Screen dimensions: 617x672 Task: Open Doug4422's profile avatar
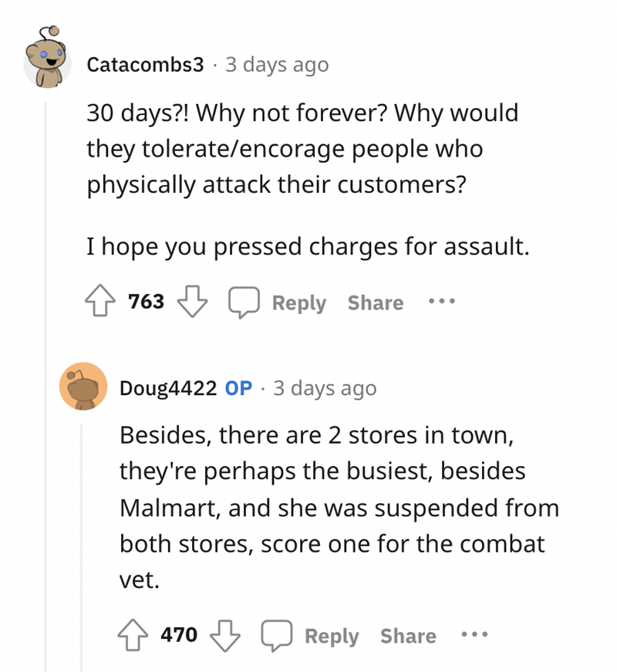coord(83,385)
